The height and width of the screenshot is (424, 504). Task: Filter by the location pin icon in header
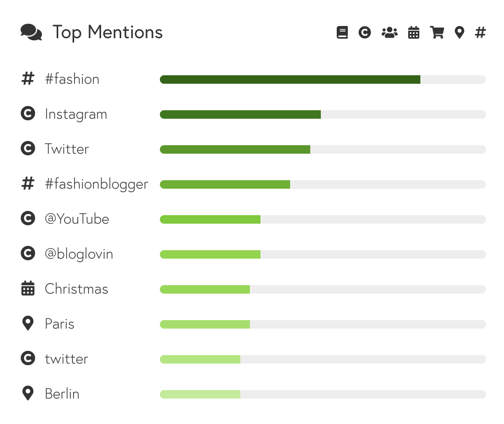[x=460, y=32]
